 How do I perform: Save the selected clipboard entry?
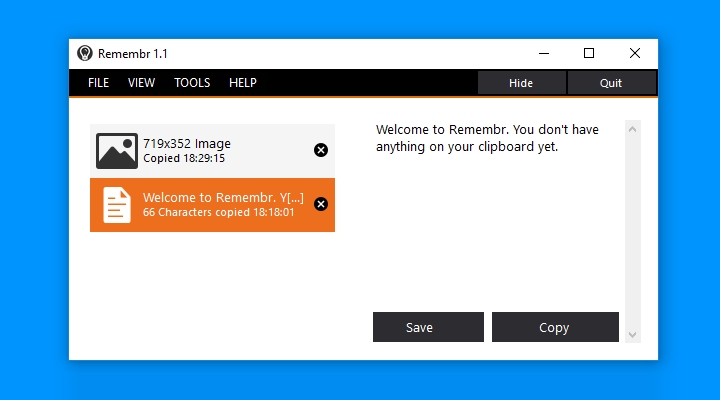click(428, 327)
